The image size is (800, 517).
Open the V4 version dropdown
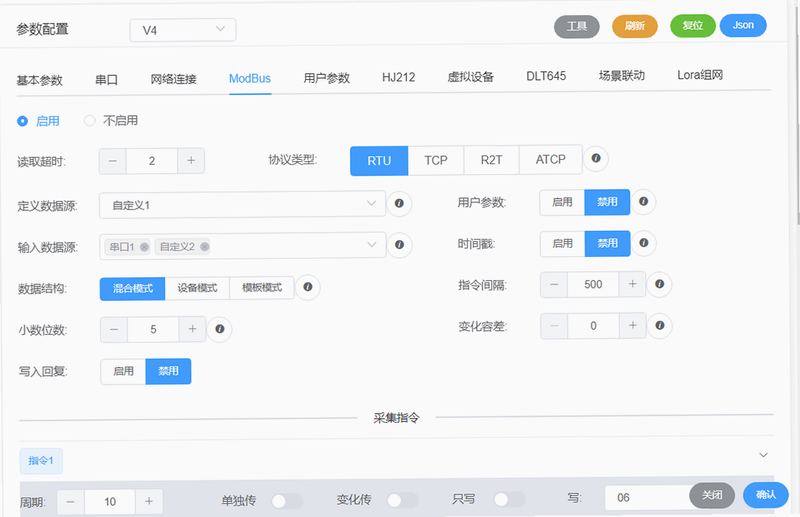click(x=183, y=30)
